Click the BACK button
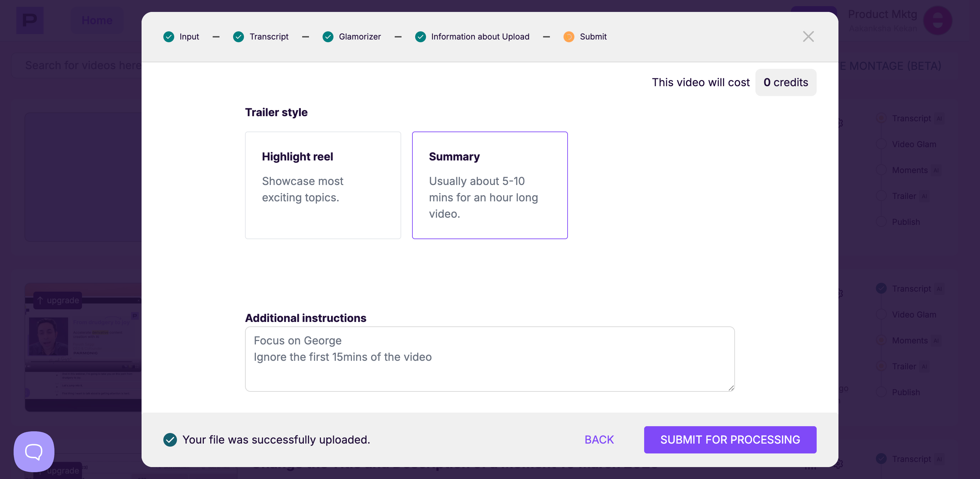980x479 pixels. pos(599,439)
